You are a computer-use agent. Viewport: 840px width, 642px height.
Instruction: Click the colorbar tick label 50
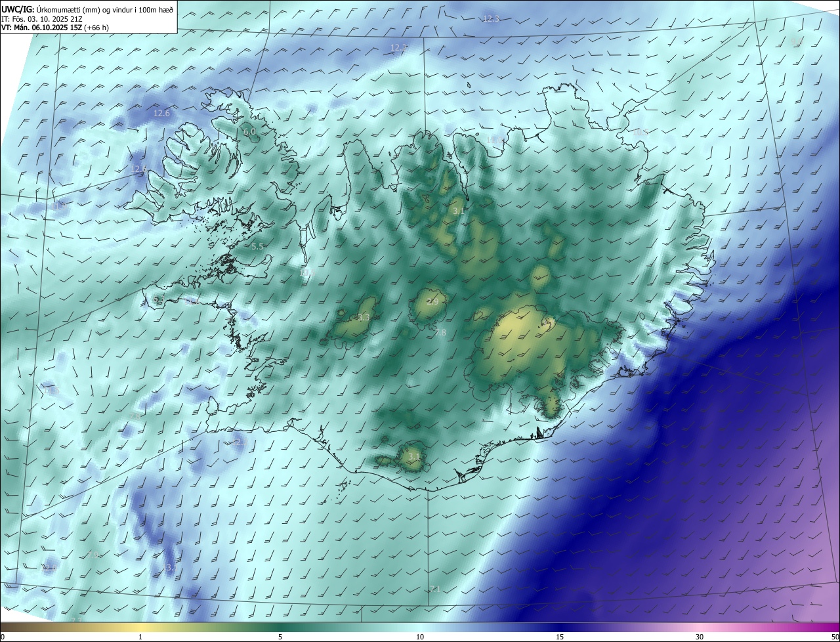[x=834, y=637]
